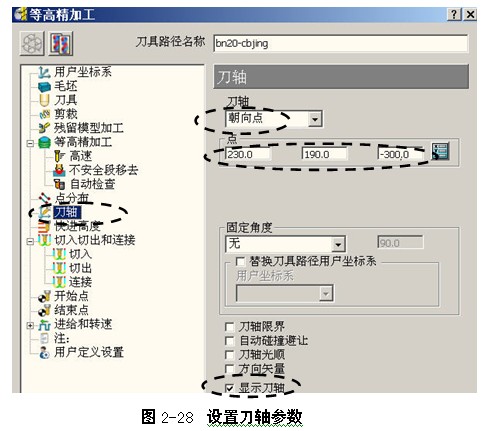Collapse the 切入切出和连接 tree node

coord(30,241)
